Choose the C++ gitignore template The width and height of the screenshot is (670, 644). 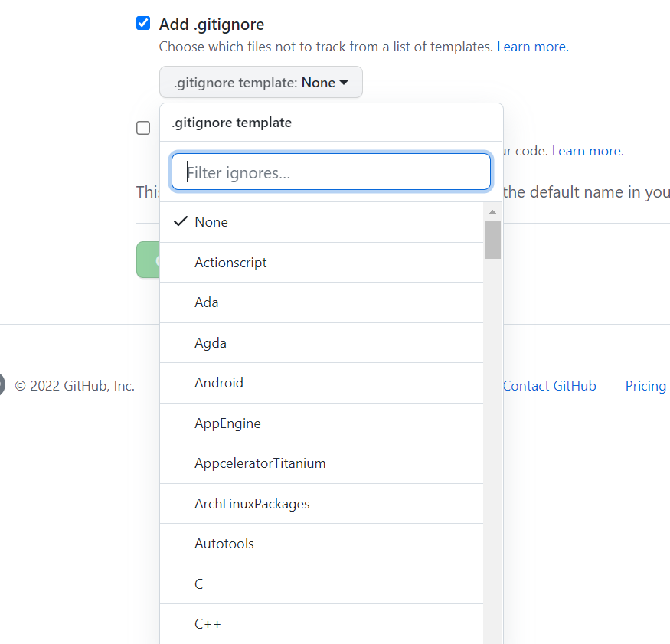tap(208, 624)
